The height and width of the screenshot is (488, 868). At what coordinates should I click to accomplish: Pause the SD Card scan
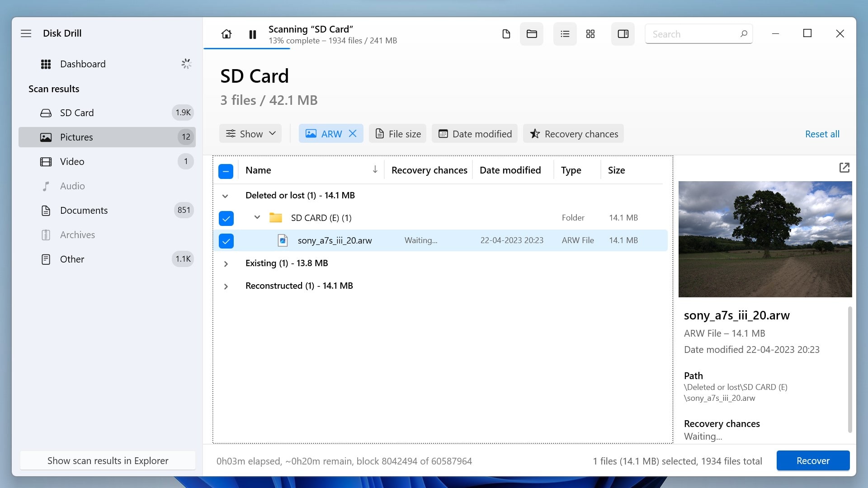[253, 34]
